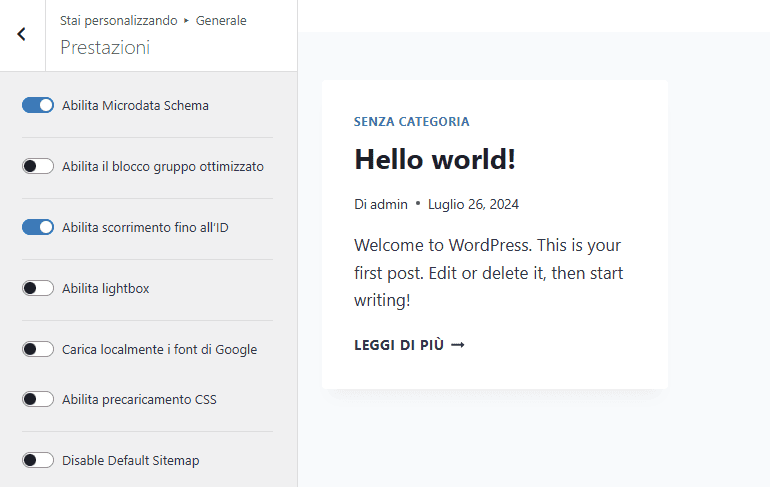This screenshot has height=487, width=770.
Task: Enable the Disable Default Sitemap switch
Action: 38,460
